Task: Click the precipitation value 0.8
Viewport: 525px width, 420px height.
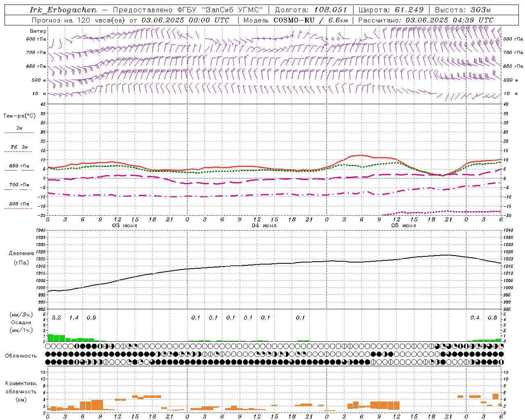Action: 493,318
